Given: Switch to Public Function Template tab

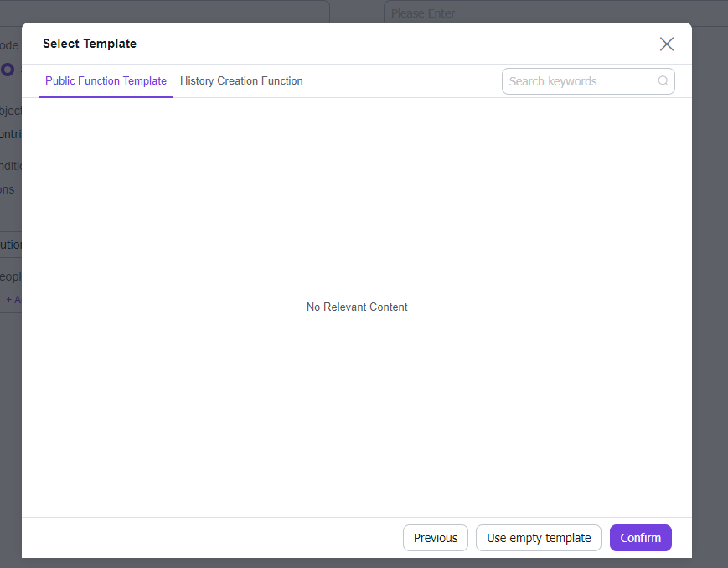Looking at the screenshot, I should pyautogui.click(x=106, y=80).
